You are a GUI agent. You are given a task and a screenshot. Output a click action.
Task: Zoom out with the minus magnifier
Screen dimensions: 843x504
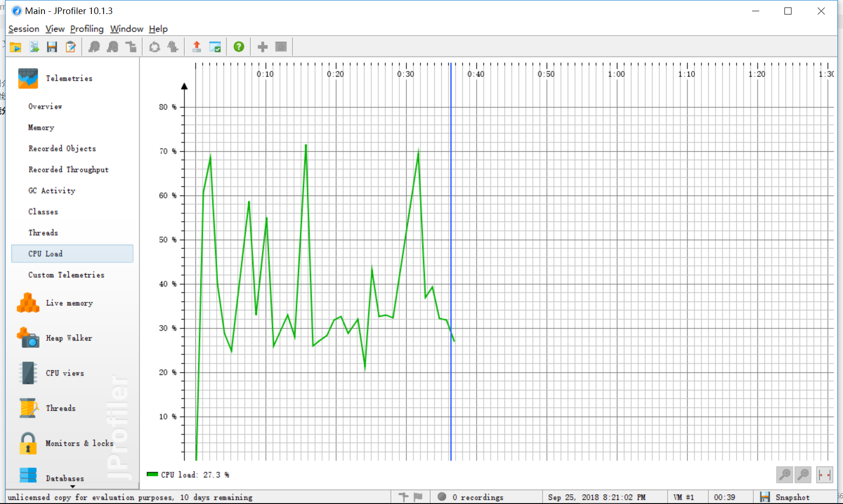803,475
